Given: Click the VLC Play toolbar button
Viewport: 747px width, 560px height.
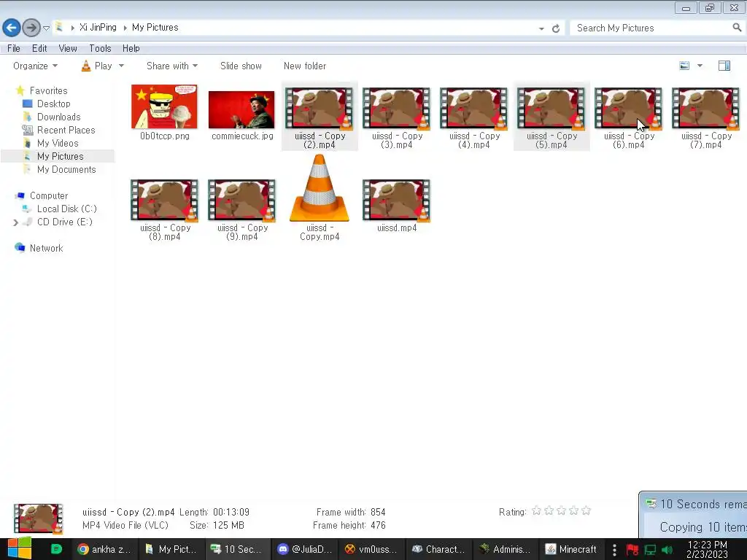Looking at the screenshot, I should tap(97, 66).
